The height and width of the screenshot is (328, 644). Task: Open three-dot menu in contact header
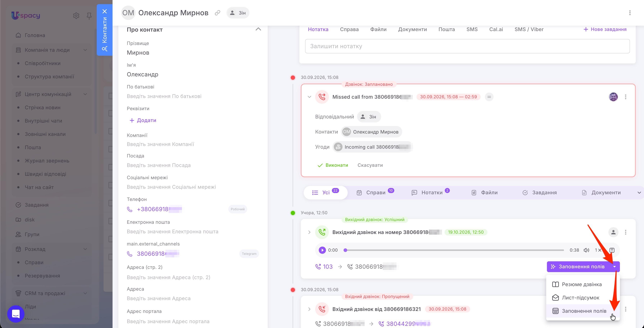coord(630,13)
